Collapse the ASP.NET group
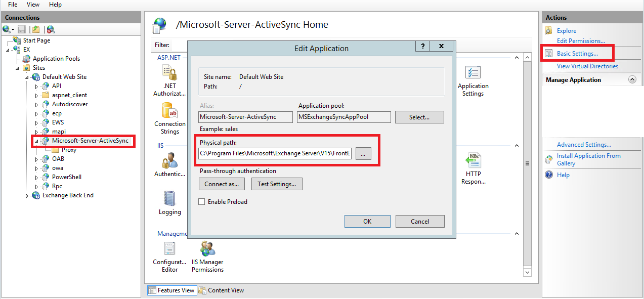Viewport: 644px width, 299px height. coord(517,58)
